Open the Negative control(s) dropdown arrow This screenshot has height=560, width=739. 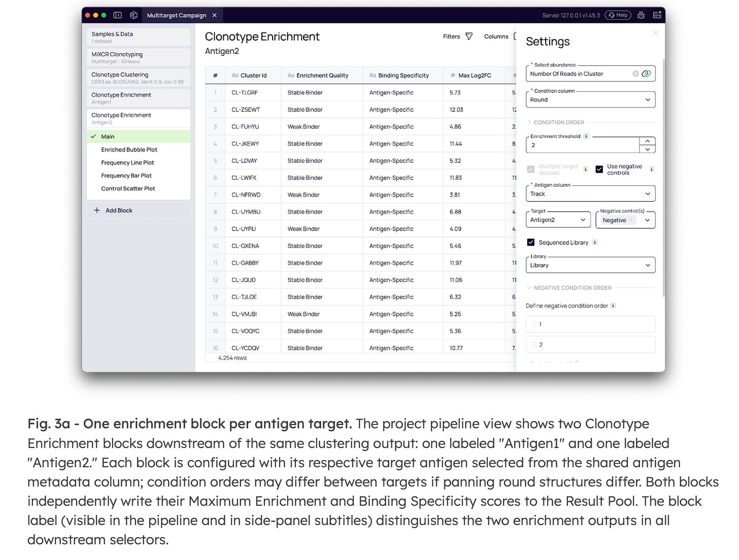pos(647,220)
